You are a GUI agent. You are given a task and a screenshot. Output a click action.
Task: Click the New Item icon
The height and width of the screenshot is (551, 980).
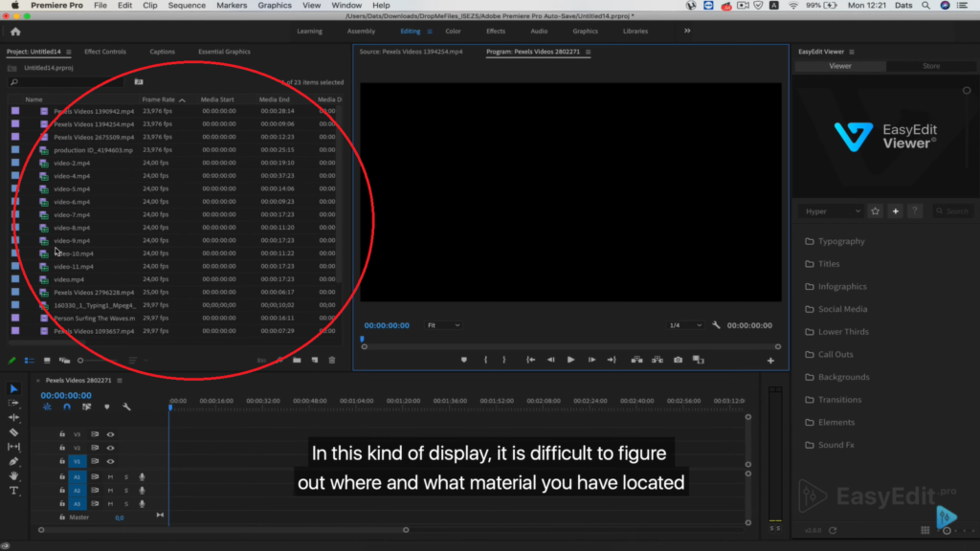click(x=314, y=361)
